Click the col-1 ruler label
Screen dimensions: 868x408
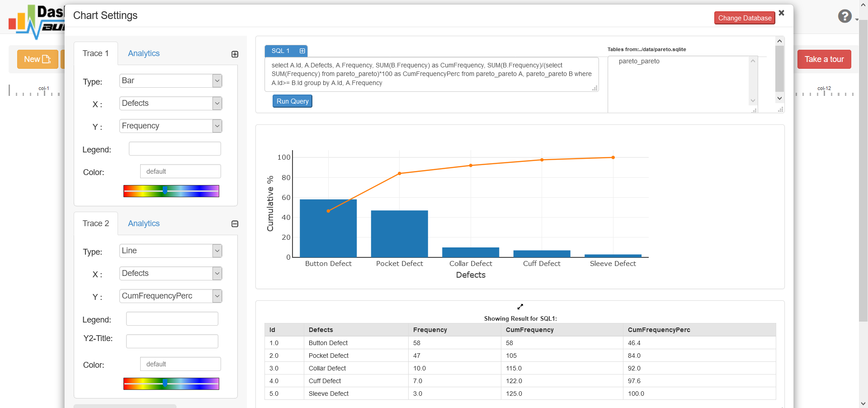pos(44,88)
